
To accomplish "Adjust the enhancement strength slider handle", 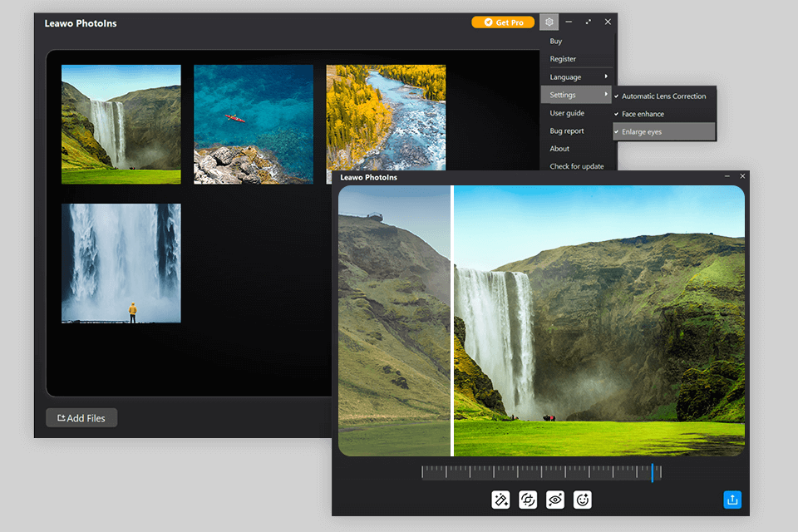I will [x=653, y=471].
